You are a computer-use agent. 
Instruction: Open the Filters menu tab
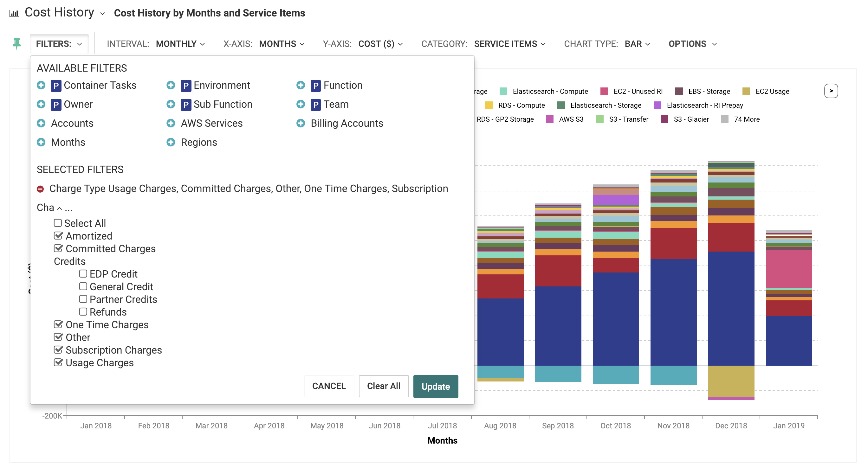(x=59, y=44)
